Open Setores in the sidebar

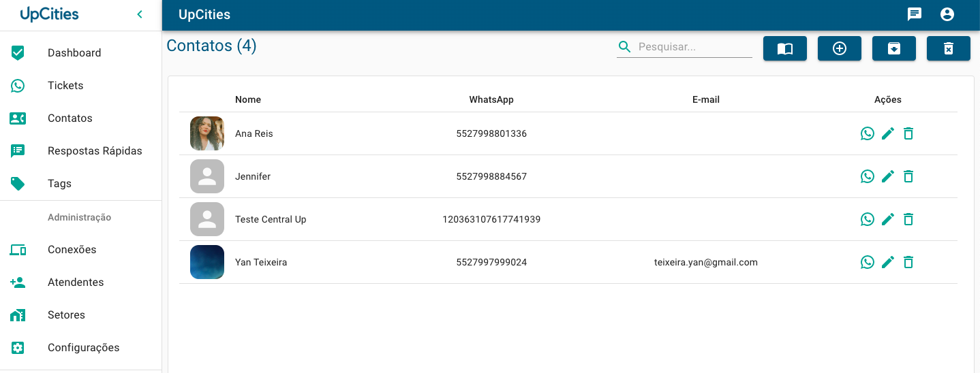[x=80, y=315]
